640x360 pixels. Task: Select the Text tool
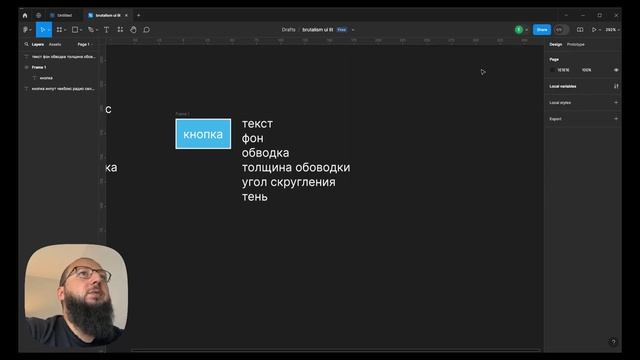[107, 30]
